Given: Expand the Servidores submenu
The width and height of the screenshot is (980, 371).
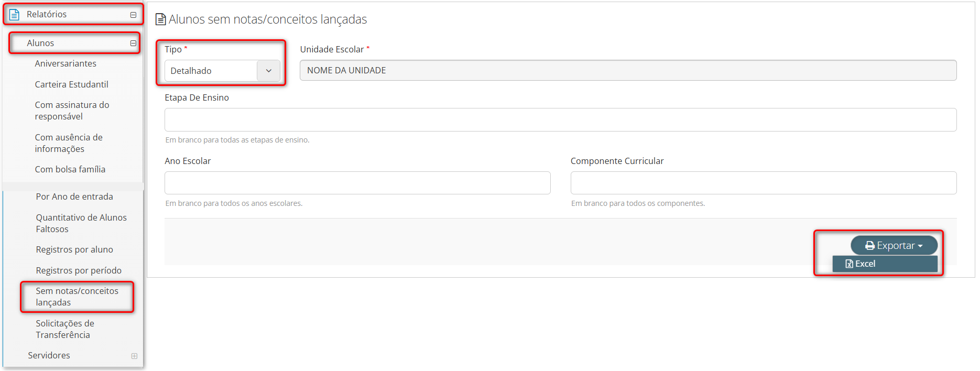Looking at the screenshot, I should pyautogui.click(x=134, y=356).
